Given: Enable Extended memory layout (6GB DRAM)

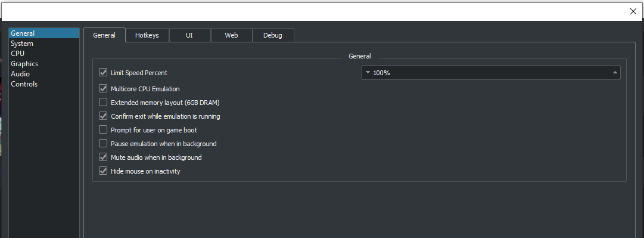Looking at the screenshot, I should click(103, 103).
